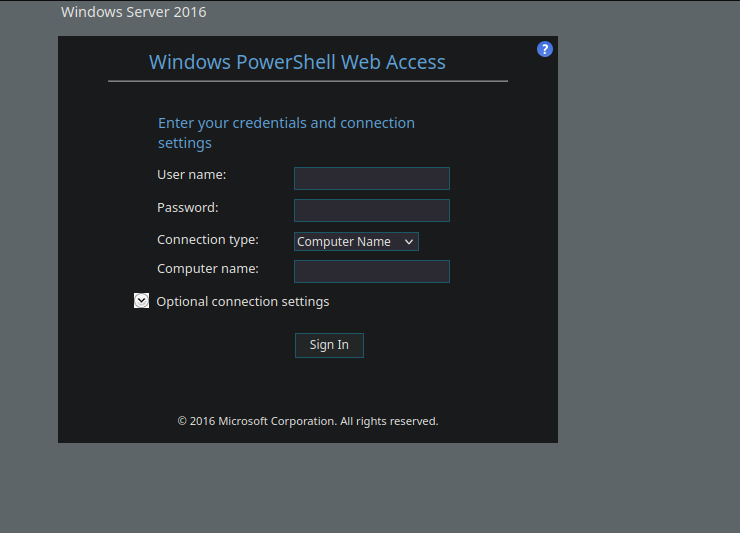The width and height of the screenshot is (740, 533).
Task: Open the Connection type dropdown
Action: (356, 242)
